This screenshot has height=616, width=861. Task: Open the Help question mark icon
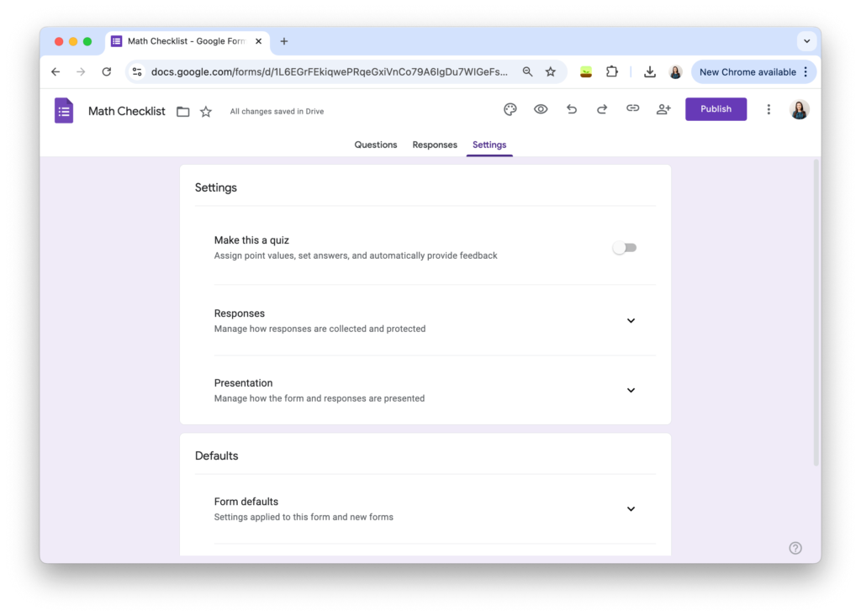point(795,547)
